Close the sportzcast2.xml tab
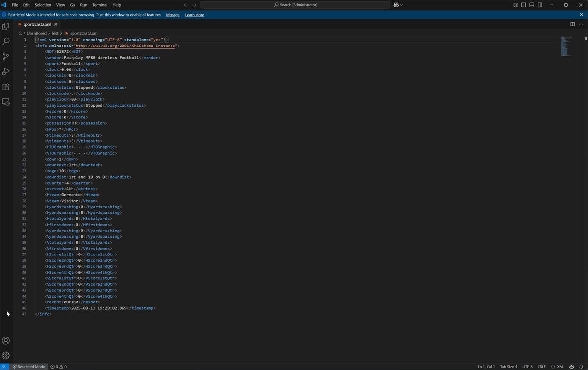 pos(56,24)
